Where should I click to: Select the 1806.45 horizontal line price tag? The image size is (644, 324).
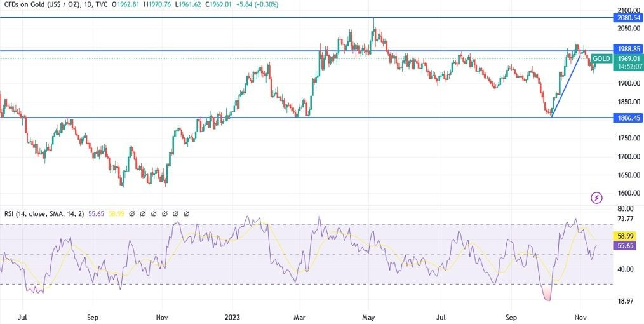pos(627,118)
